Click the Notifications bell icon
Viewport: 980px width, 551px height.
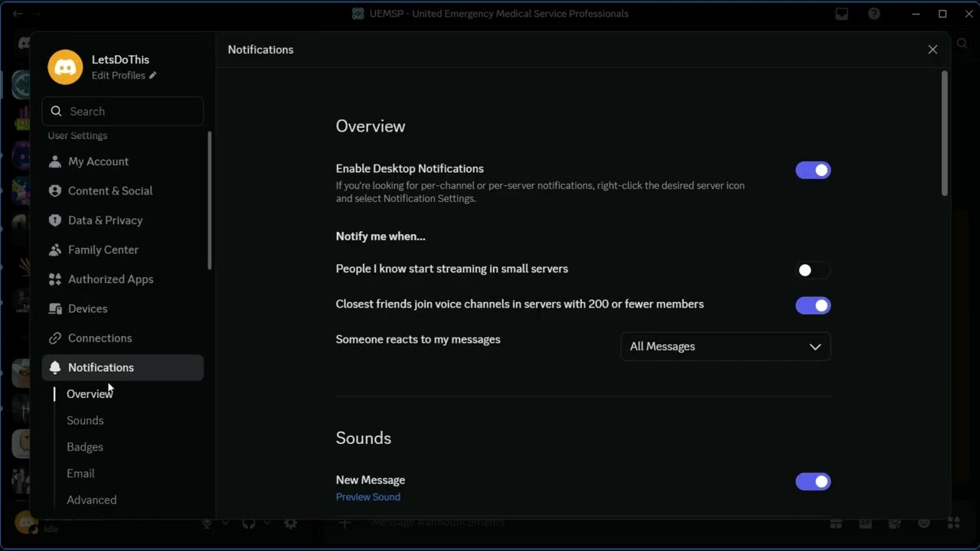point(55,367)
